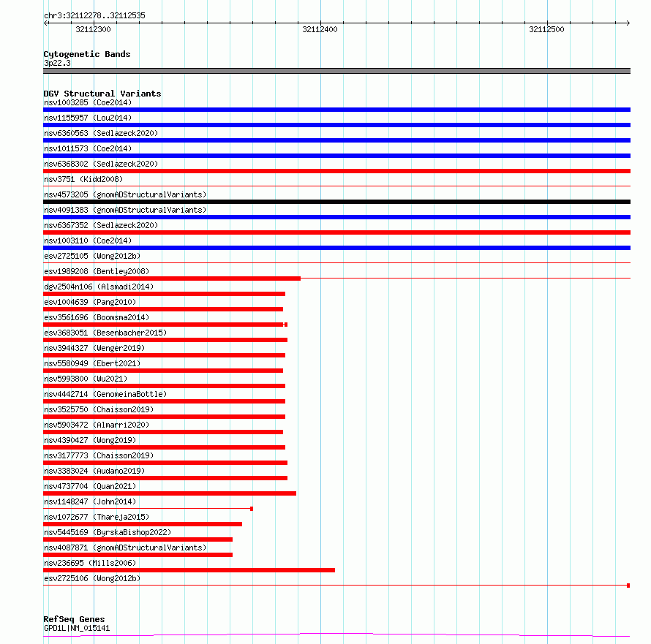Screen dimensions: 651x644
Task: Click the first esv2725105 (Wong2012b) label
Action: pyautogui.click(x=92, y=256)
